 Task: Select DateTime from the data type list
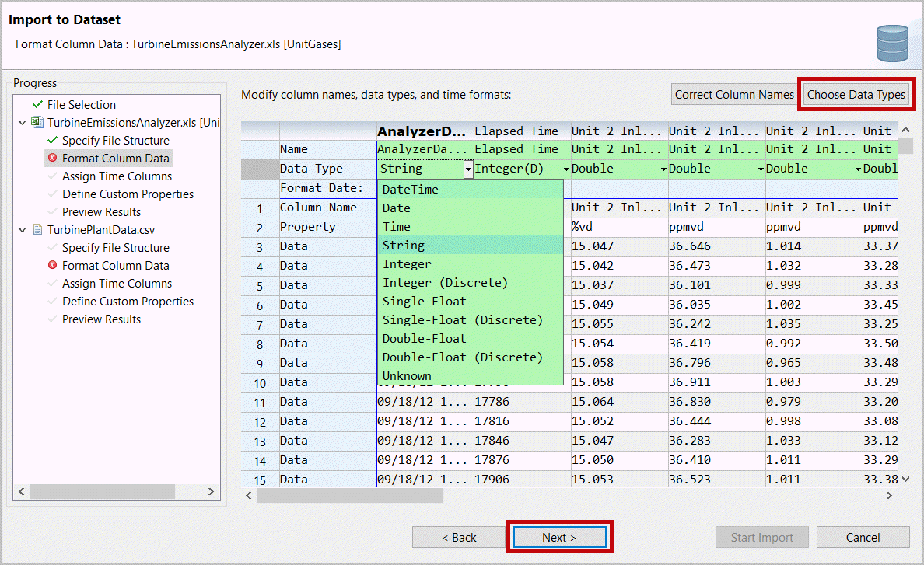click(x=410, y=189)
